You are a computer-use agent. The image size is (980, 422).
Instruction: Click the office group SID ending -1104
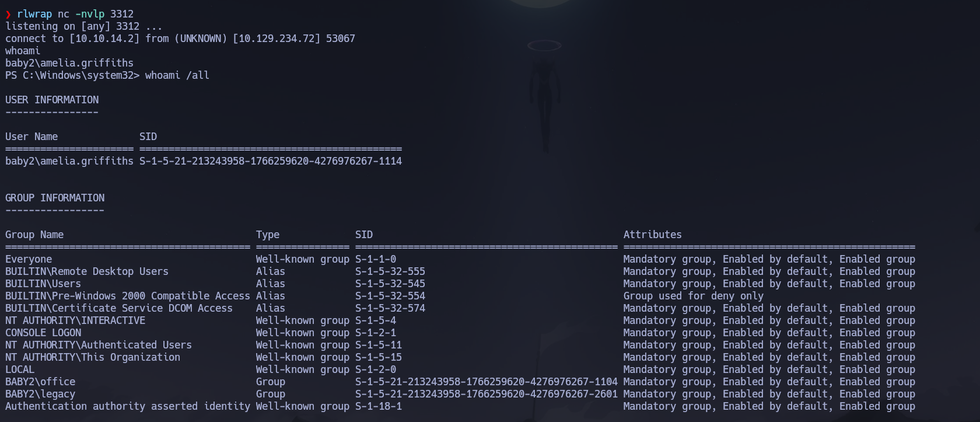(487, 382)
